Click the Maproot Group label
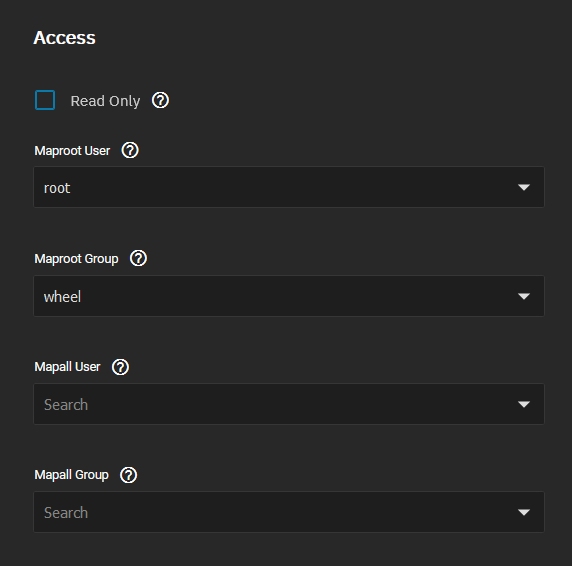The height and width of the screenshot is (566, 572). [76, 259]
